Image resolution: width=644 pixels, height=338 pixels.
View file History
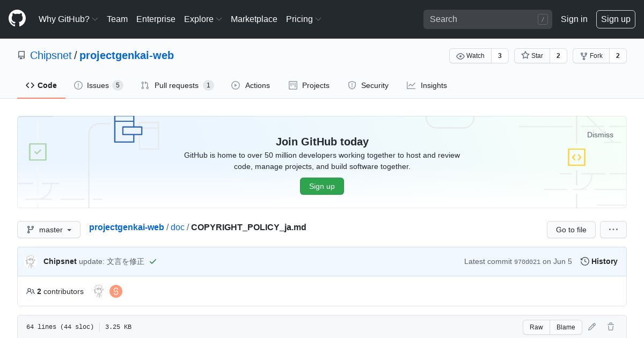[x=599, y=261]
